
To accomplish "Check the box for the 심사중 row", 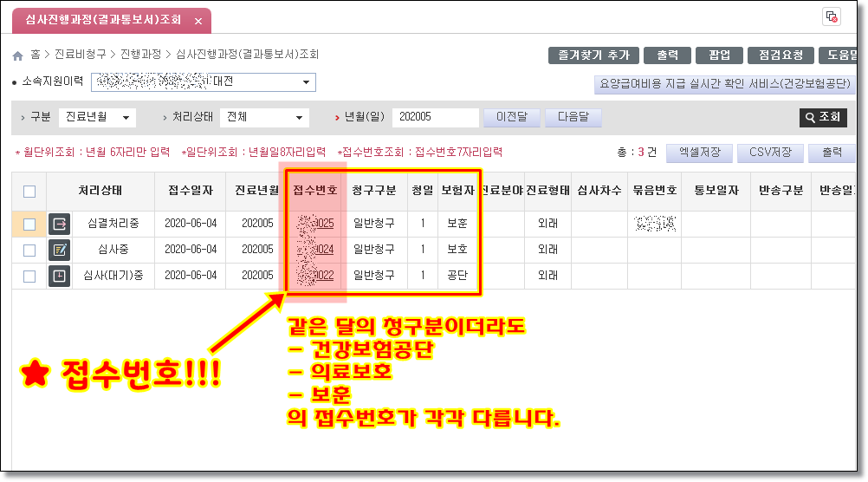I will pos(29,251).
